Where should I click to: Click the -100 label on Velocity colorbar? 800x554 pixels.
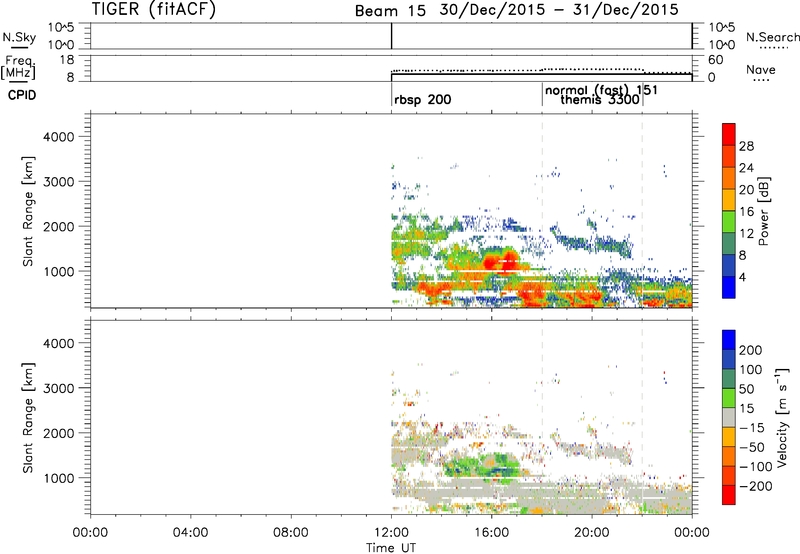755,466
